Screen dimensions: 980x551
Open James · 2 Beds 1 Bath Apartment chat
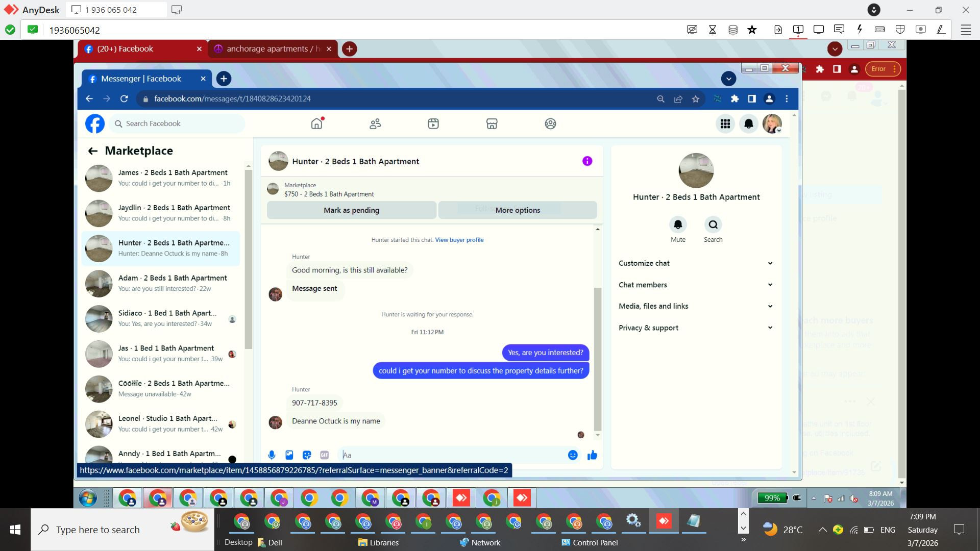tap(160, 178)
